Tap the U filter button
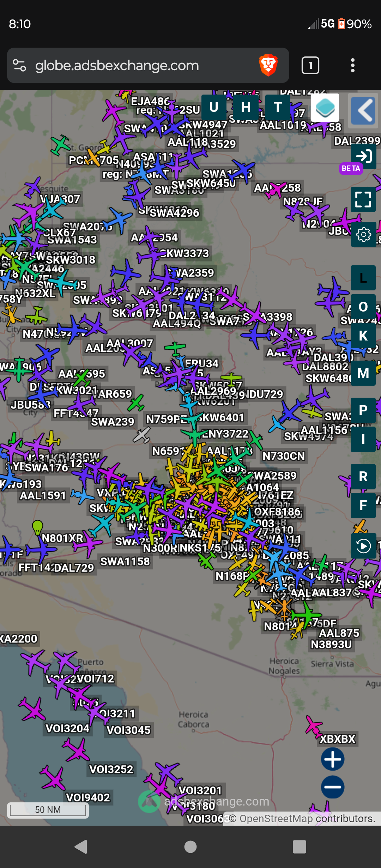Image resolution: width=381 pixels, height=868 pixels. tap(214, 107)
